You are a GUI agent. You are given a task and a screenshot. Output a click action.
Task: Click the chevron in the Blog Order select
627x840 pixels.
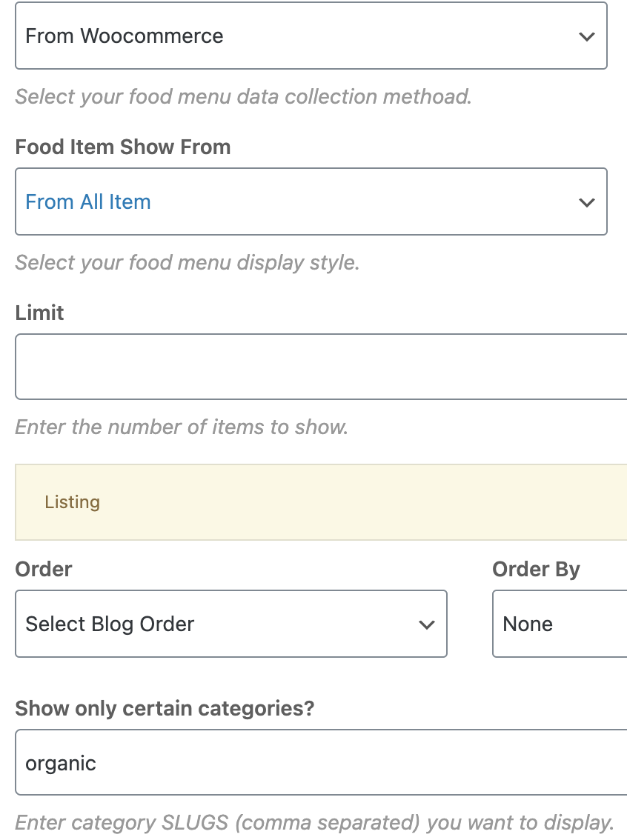point(427,624)
